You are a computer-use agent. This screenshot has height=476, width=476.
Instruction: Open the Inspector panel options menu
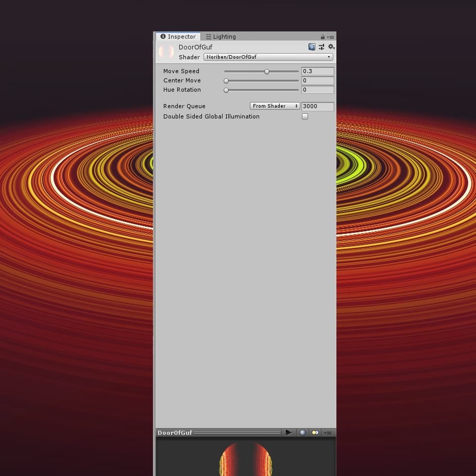click(331, 37)
